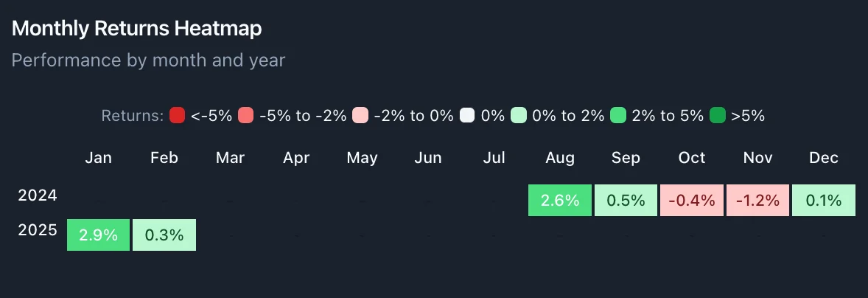The width and height of the screenshot is (868, 298).
Task: Select the 2024 row label
Action: tap(38, 196)
